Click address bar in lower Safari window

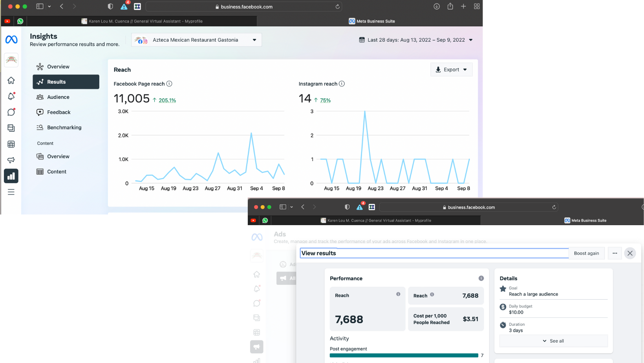tap(469, 207)
